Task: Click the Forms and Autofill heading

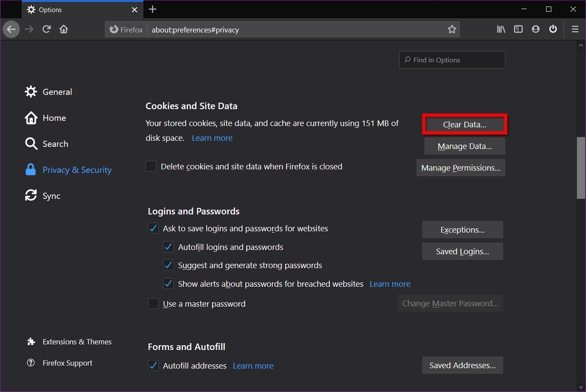Action: tap(187, 347)
